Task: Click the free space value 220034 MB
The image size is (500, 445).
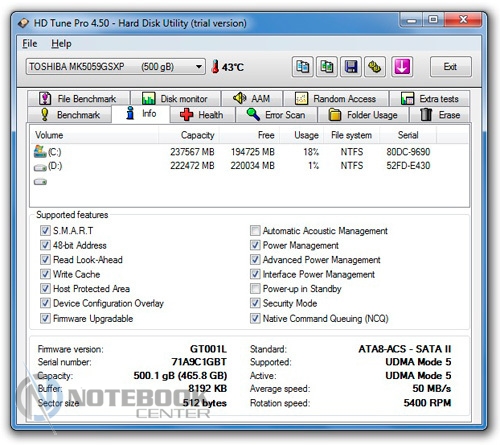Action: pos(253,166)
